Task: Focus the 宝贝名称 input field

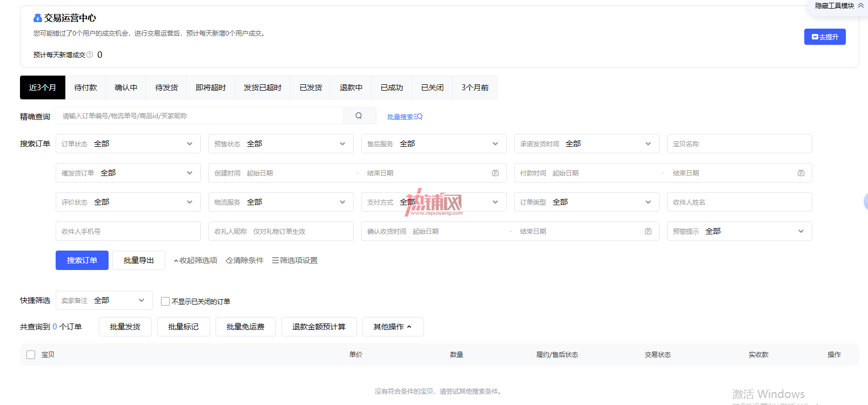Action: point(739,144)
